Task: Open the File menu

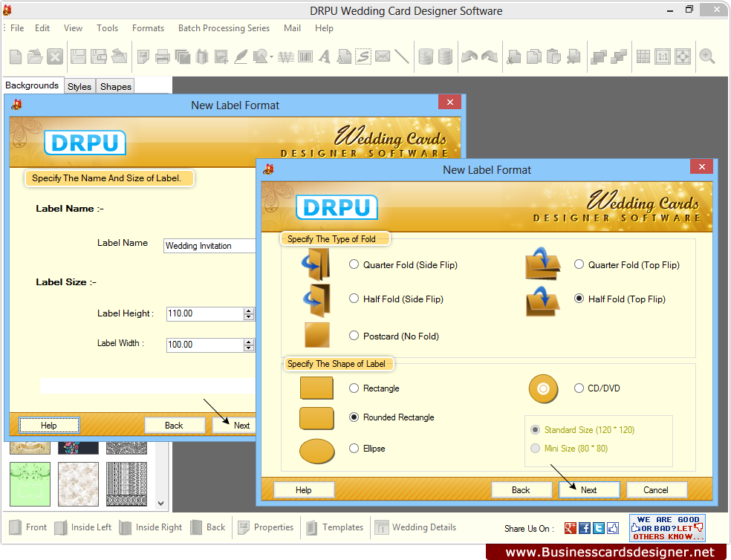Action: (17, 28)
